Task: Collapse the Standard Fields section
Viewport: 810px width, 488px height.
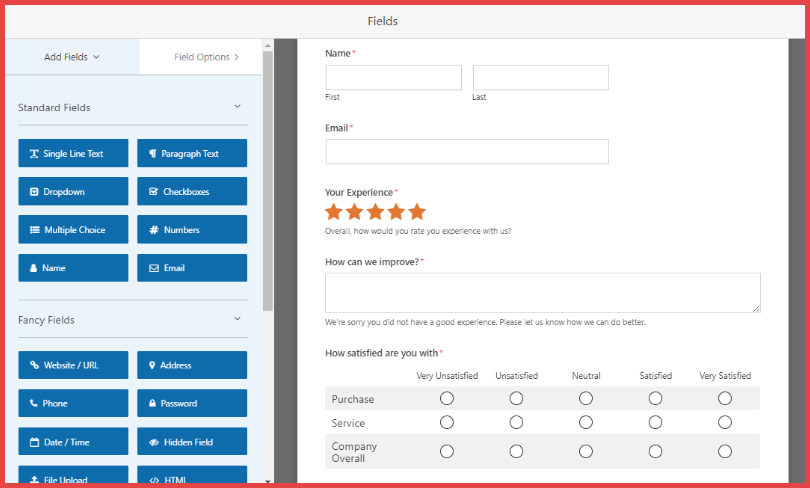Action: pyautogui.click(x=237, y=107)
